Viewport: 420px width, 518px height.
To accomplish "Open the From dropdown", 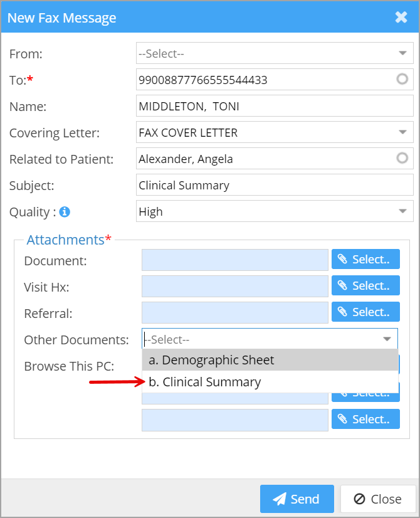I will [402, 53].
